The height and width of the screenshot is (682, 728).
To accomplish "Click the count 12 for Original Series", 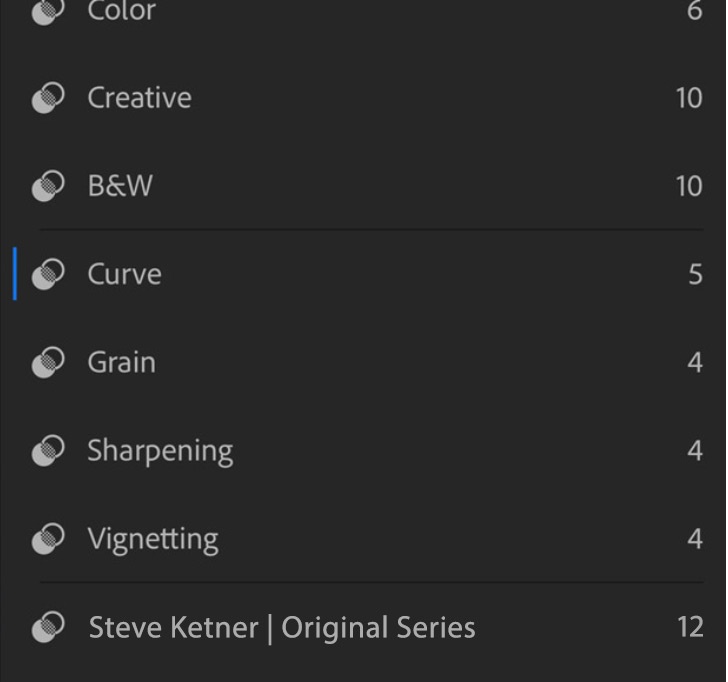I will coord(690,628).
